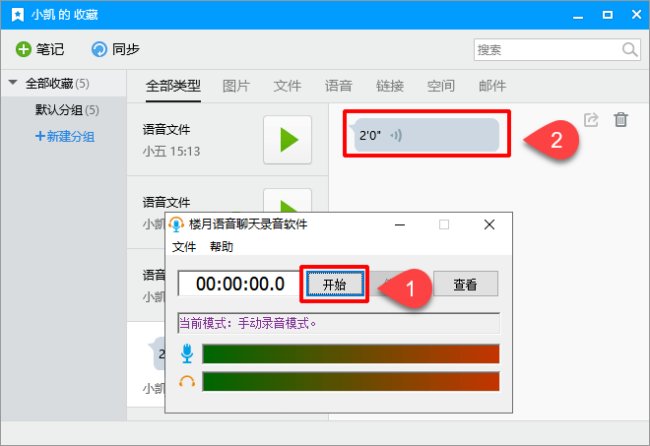Click the green plus 笔记 note icon

pos(23,49)
